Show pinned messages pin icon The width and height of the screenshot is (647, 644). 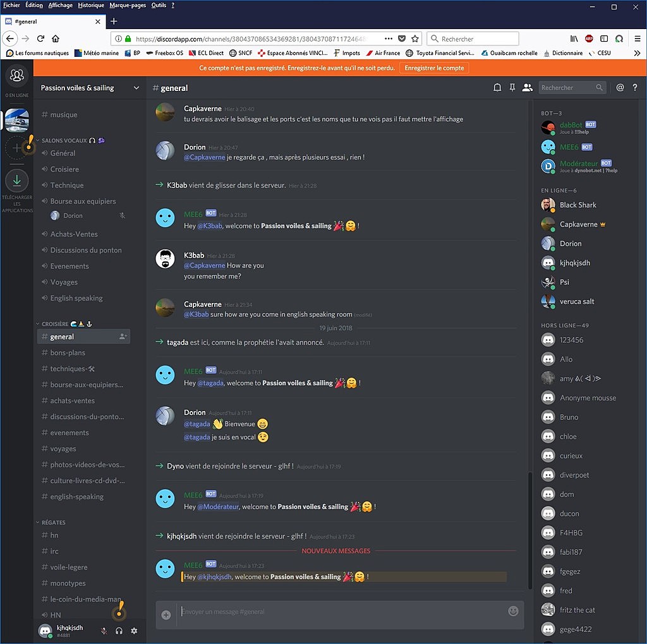tap(512, 87)
